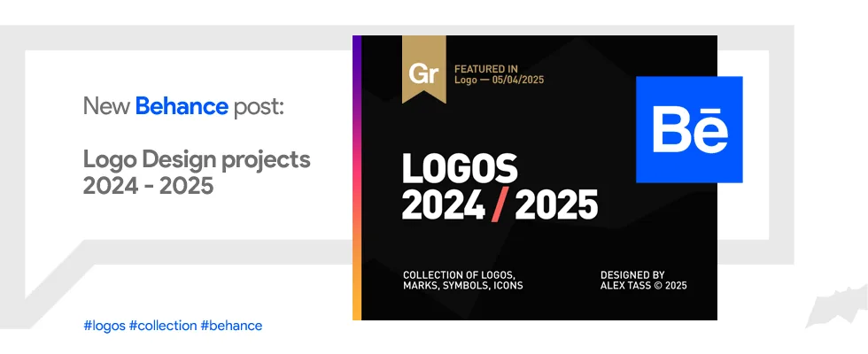Click the large LOGOS headline on cover
This screenshot has width=868, height=354.
[x=460, y=168]
